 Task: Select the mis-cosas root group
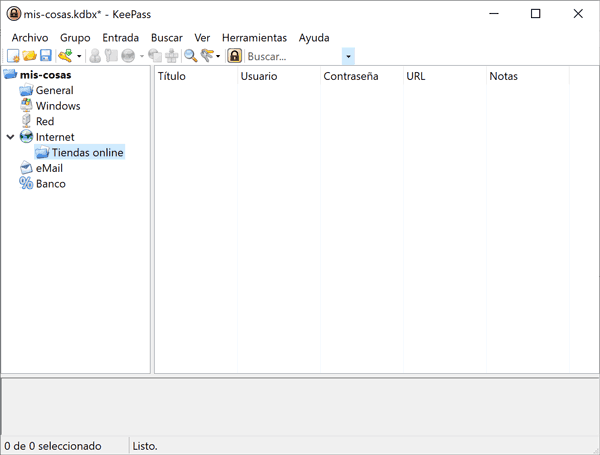pos(46,75)
